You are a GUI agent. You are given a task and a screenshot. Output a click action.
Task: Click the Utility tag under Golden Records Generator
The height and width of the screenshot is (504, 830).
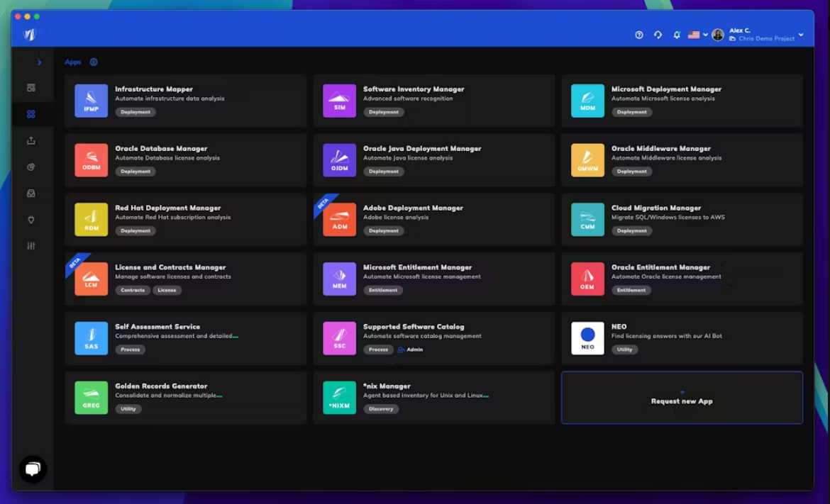(128, 409)
